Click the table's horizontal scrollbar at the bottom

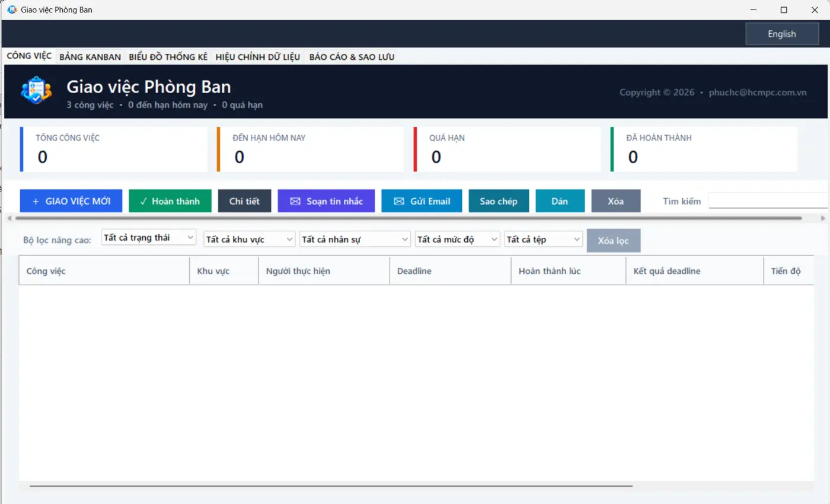click(331, 486)
